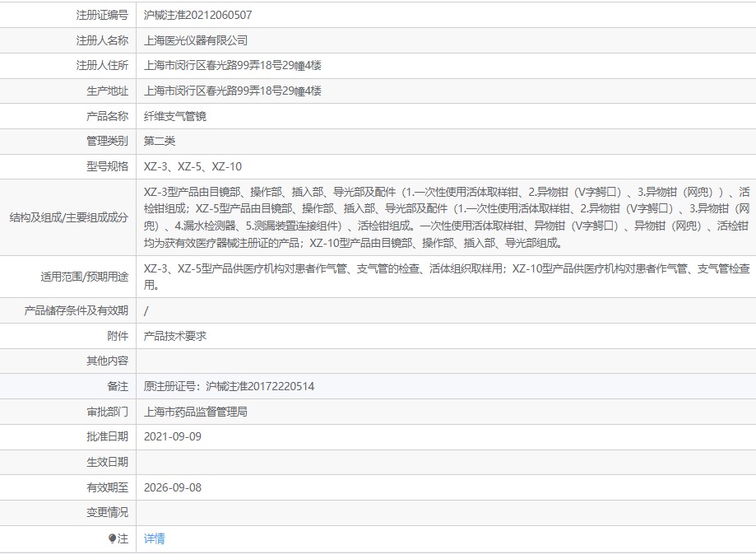Image resolution: width=756 pixels, height=559 pixels.
Task: Select approval date 2021-09-09
Action: [173, 437]
